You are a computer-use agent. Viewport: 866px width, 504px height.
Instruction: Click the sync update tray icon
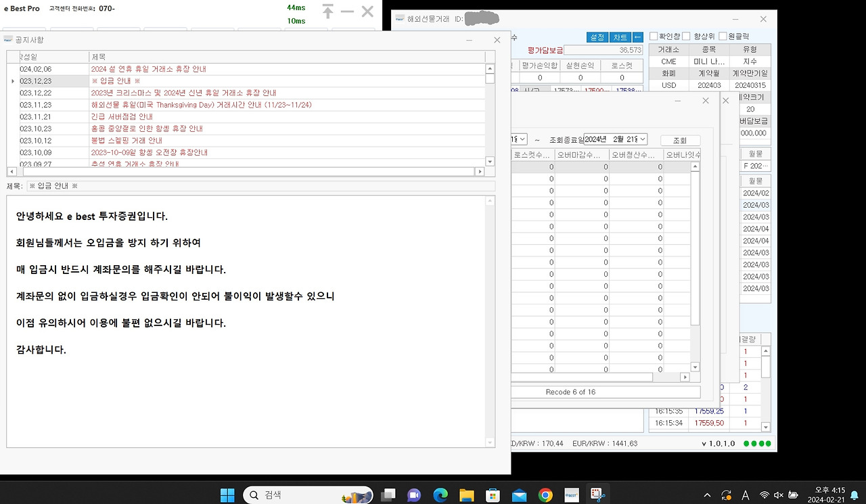click(727, 495)
